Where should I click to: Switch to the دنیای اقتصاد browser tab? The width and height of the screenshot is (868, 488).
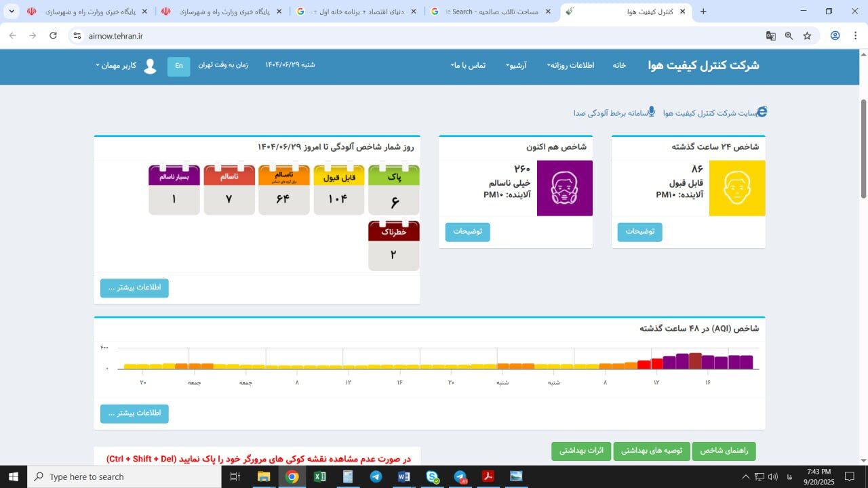pyautogui.click(x=358, y=12)
